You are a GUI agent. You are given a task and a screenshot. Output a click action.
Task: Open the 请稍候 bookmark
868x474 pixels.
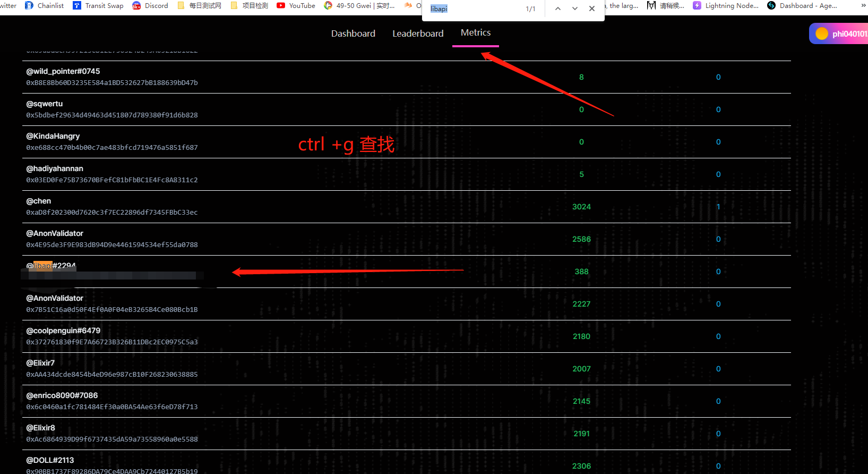coord(666,6)
